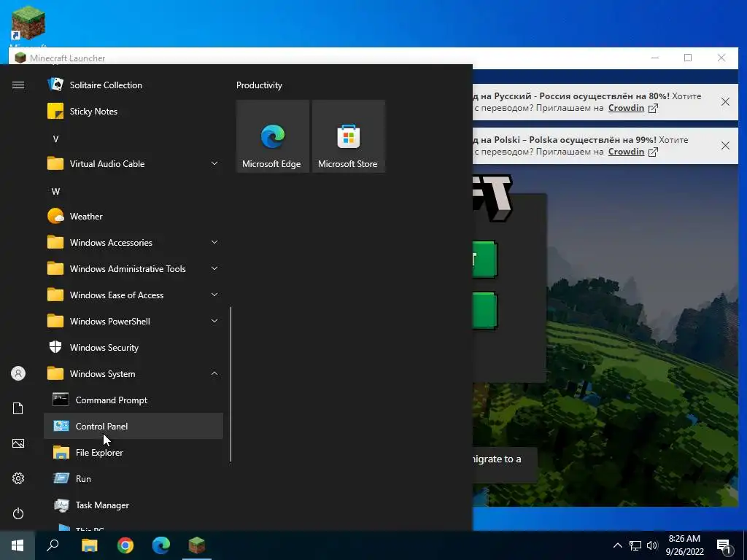Open user account options in Start sidebar
This screenshot has width=747, height=560.
(x=18, y=373)
